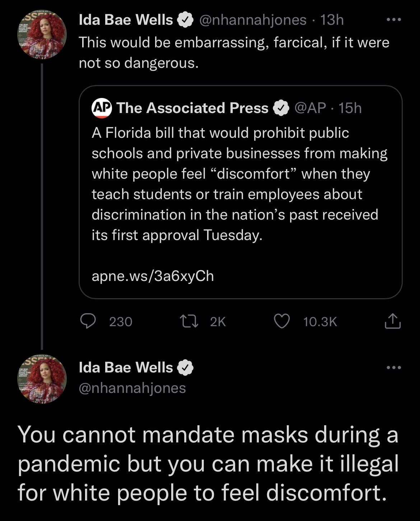Retweet the parent tweet using the retweet icon
Viewport: 420px width, 521px height.
189,321
